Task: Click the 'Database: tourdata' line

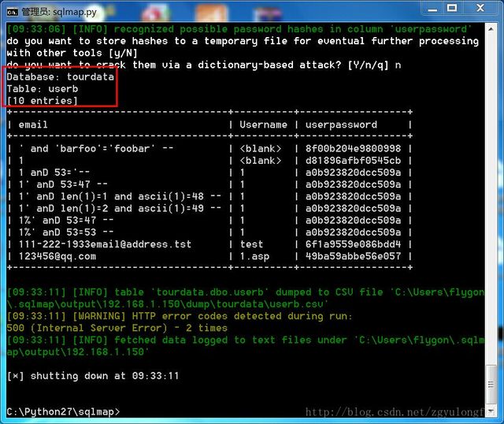Action: pyautogui.click(x=60, y=77)
